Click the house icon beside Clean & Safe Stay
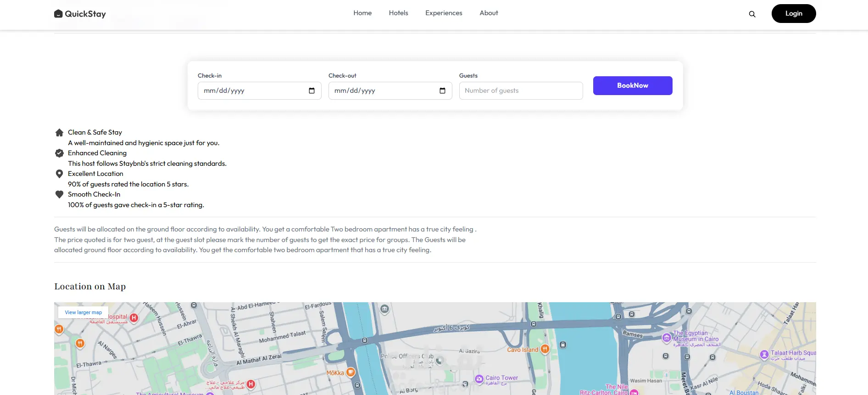The width and height of the screenshot is (868, 395). click(x=59, y=133)
